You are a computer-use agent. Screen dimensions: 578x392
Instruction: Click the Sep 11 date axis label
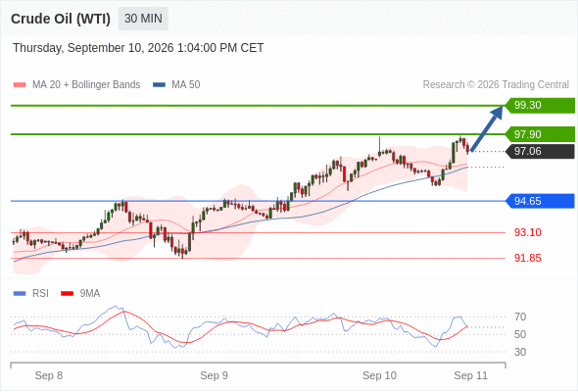471,375
